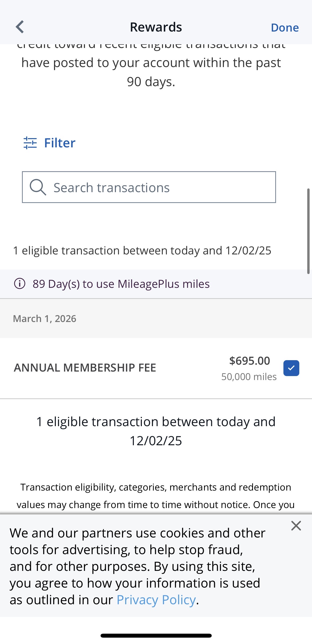Screen dimensions: 312x644
Task: Open filters via the sliders icon
Action: pyautogui.click(x=30, y=143)
